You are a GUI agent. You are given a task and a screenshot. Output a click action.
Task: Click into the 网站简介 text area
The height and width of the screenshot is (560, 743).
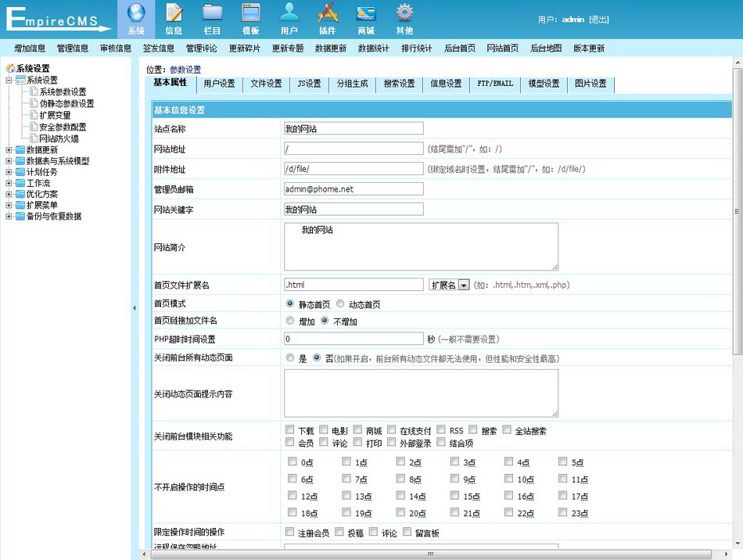[422, 247]
